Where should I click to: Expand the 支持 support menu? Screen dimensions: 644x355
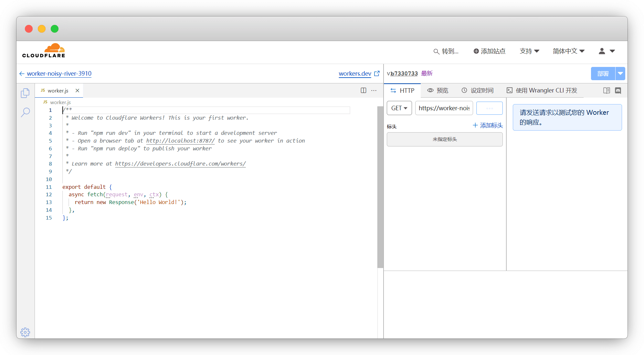(x=529, y=51)
